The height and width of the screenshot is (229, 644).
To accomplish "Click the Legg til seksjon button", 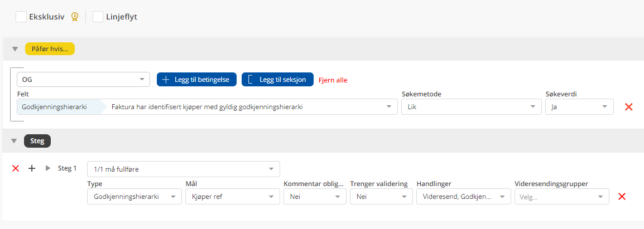I will click(277, 80).
